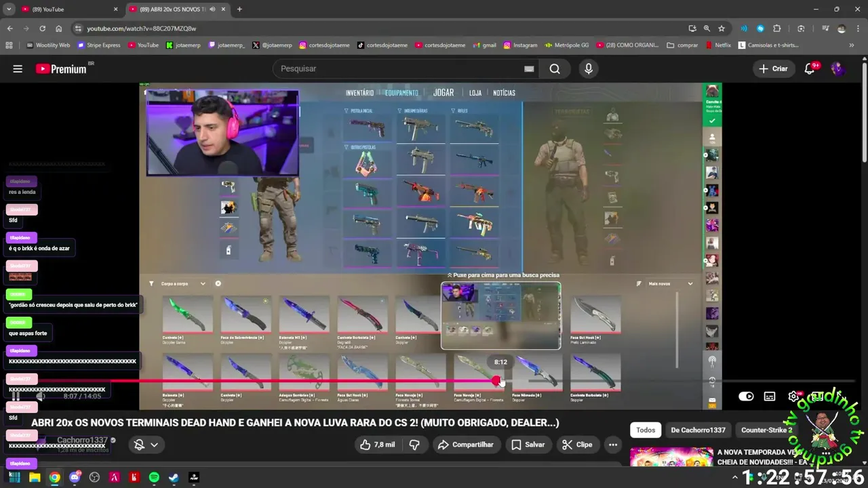Click the Criar create button
Screen dimensions: 868x488
point(773,68)
